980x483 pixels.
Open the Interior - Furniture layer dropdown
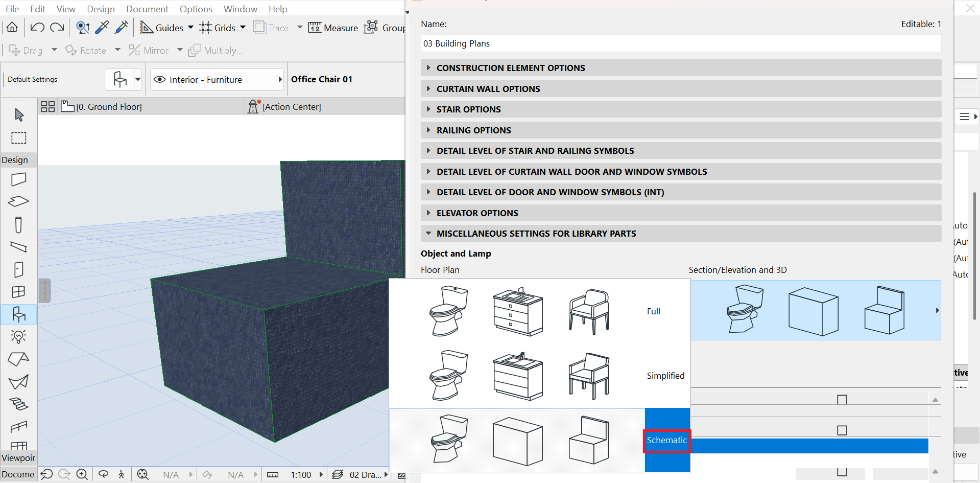click(280, 79)
